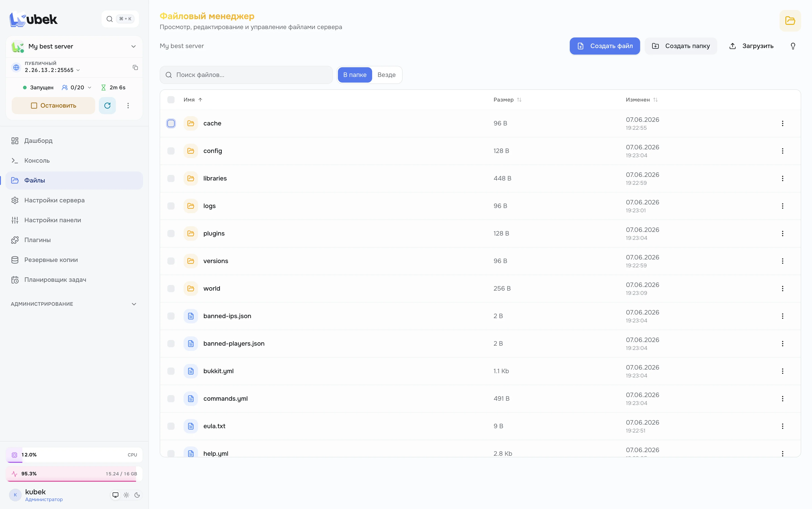Select the В папке search scope
812x509 pixels.
pyautogui.click(x=355, y=75)
